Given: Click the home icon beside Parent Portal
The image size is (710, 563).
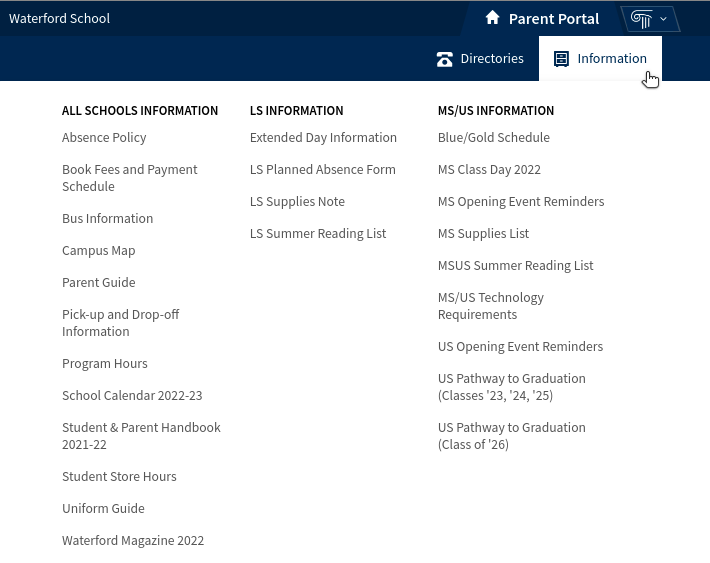Looking at the screenshot, I should click(x=492, y=18).
